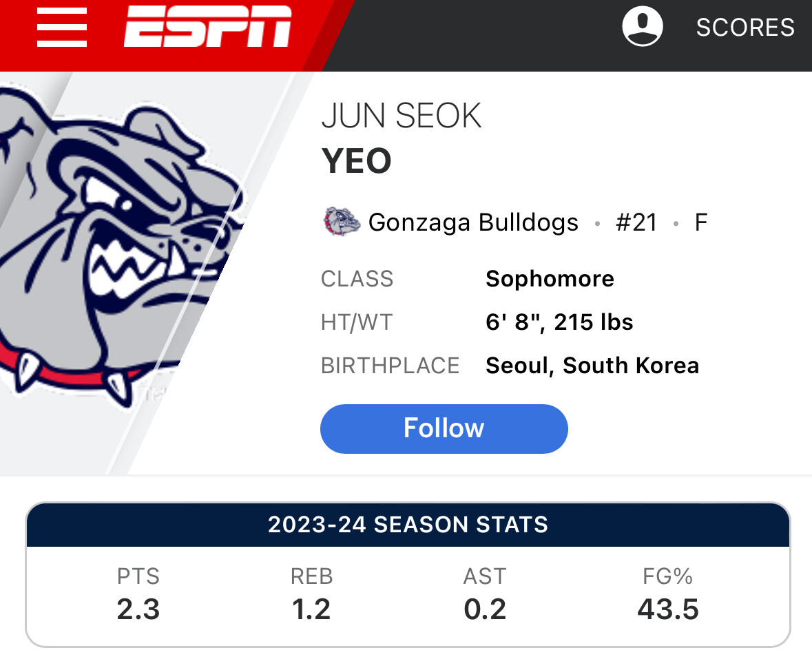Select the FG% 43.5 stat
Image resolution: width=812 pixels, height=670 pixels.
(x=667, y=595)
